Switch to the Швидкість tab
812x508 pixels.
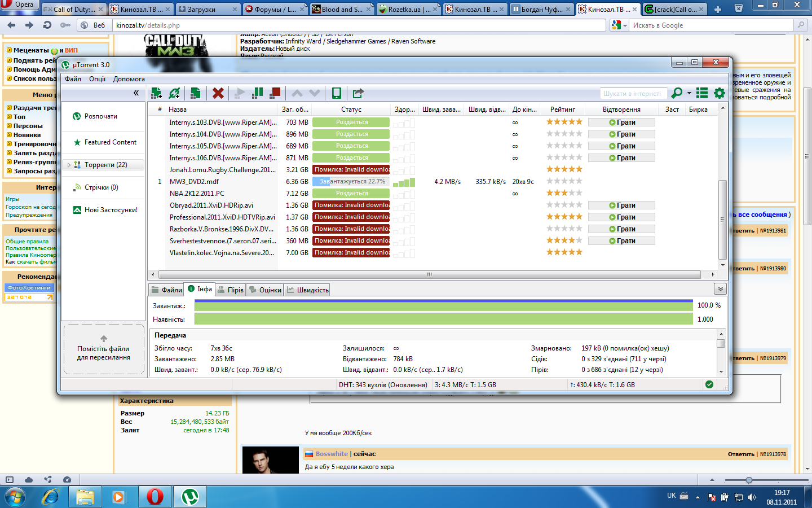pyautogui.click(x=307, y=290)
